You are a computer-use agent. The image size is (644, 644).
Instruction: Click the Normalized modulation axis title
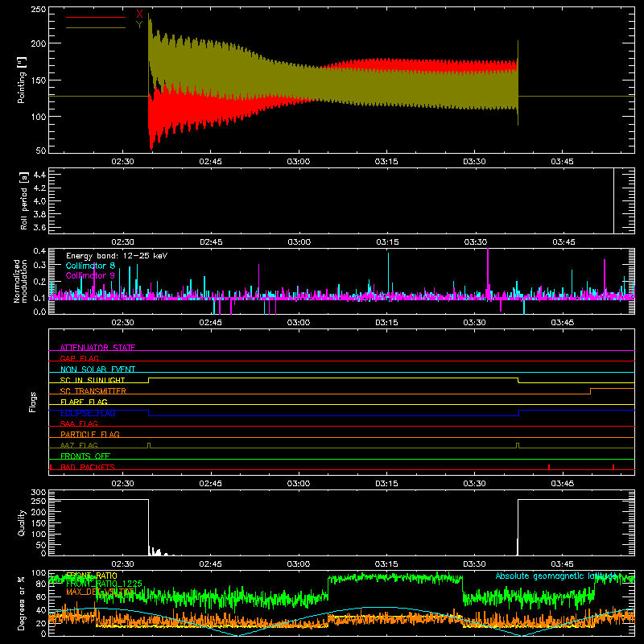coord(20,281)
